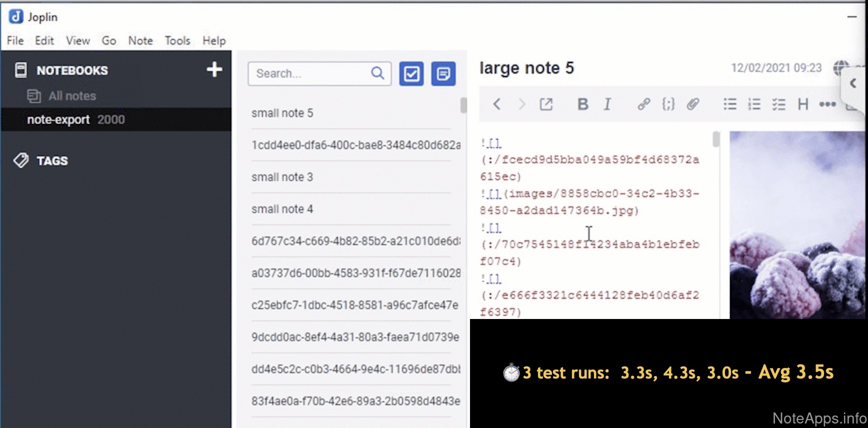
Task: Click the note list scrollbar
Action: 463,105
